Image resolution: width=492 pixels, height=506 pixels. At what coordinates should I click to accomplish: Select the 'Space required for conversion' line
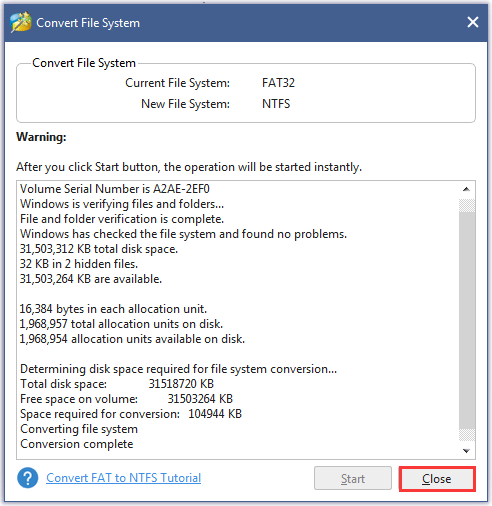click(131, 414)
